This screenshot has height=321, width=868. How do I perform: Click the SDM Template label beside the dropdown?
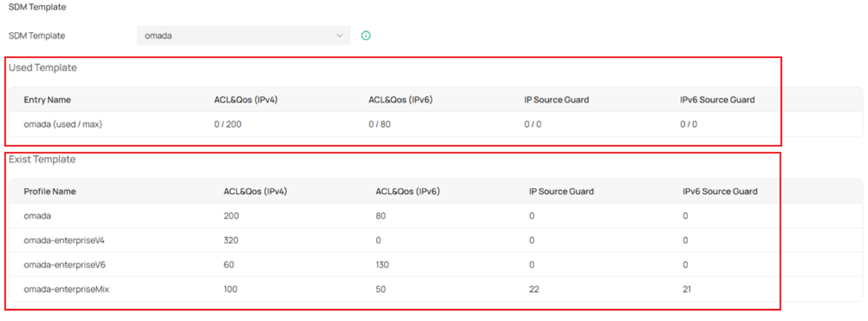click(x=37, y=35)
